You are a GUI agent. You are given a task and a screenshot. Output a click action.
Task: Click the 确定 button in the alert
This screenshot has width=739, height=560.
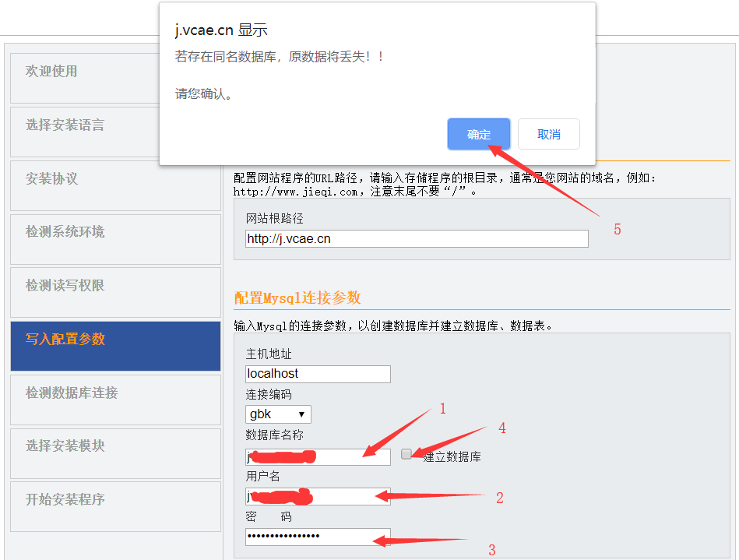click(479, 134)
